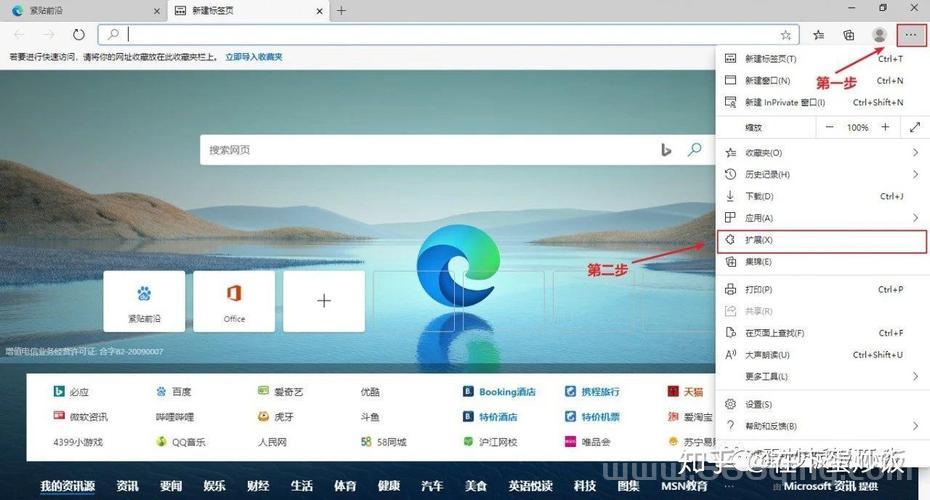
Task: Select the 娱乐 news tab
Action: pyautogui.click(x=214, y=486)
